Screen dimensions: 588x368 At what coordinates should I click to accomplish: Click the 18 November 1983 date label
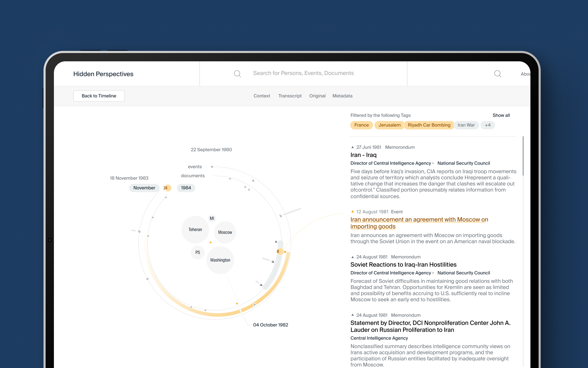pyautogui.click(x=129, y=178)
